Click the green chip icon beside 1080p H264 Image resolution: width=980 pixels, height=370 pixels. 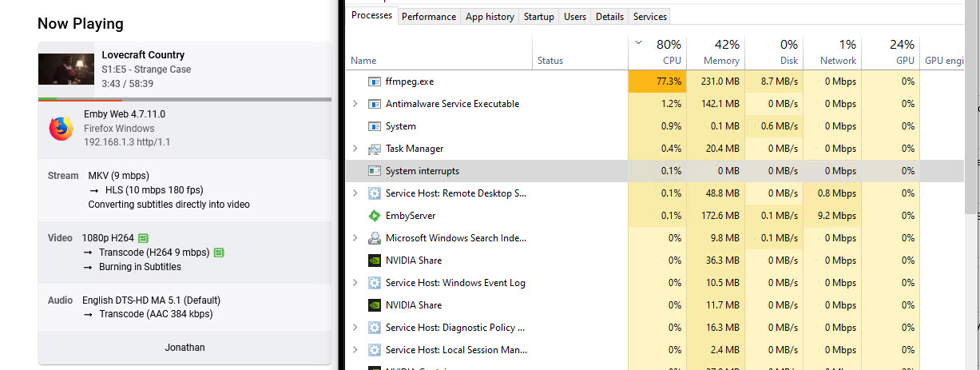click(x=144, y=238)
